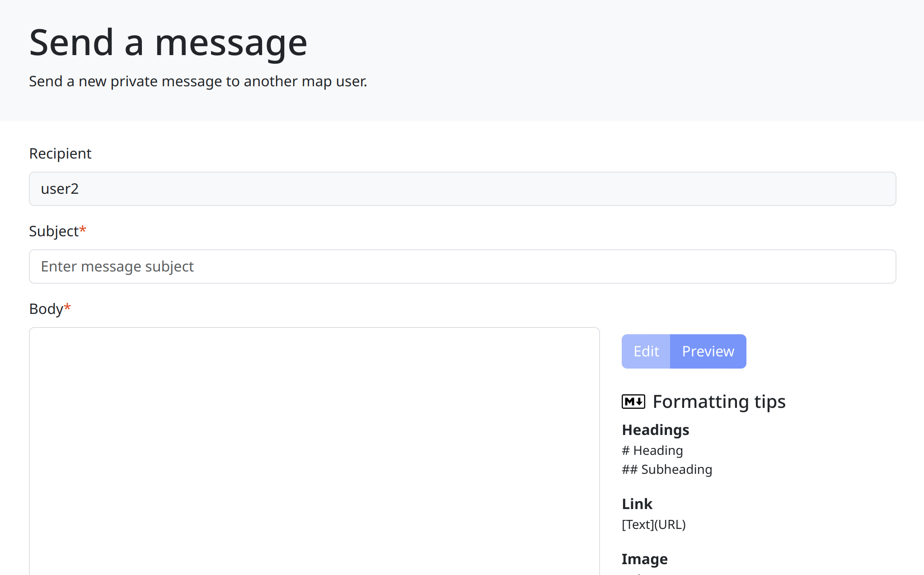Click the red asterisk next to Subject
This screenshot has width=924, height=575.
[x=83, y=230]
